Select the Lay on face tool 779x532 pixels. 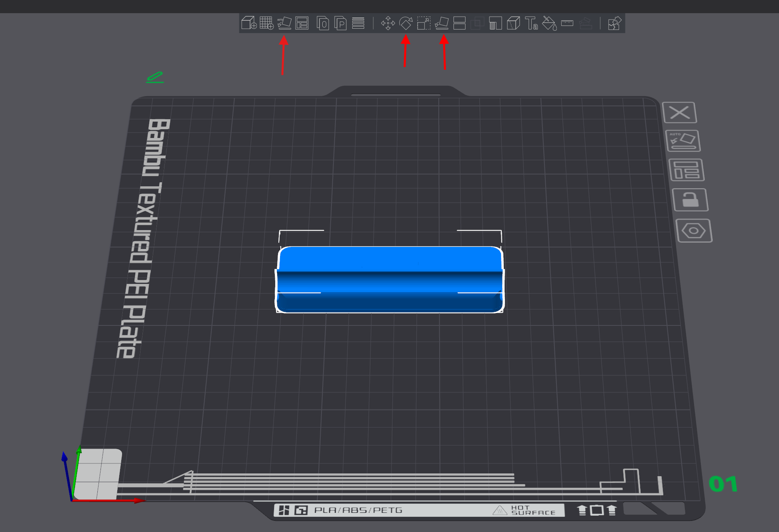pos(442,23)
